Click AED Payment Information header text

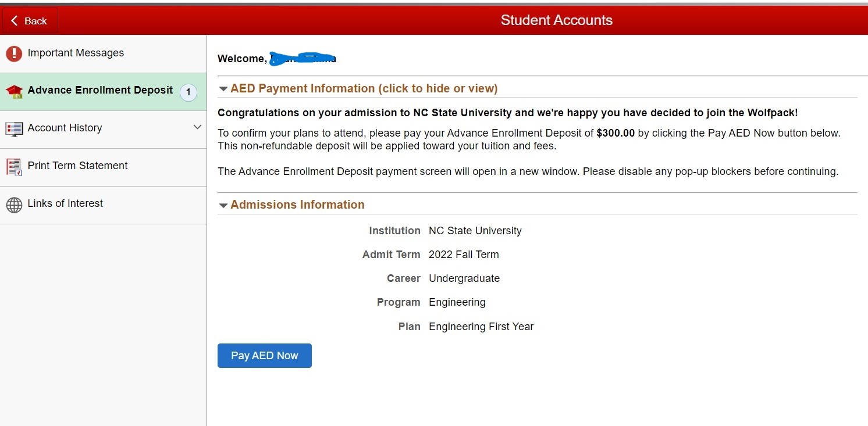tap(364, 88)
